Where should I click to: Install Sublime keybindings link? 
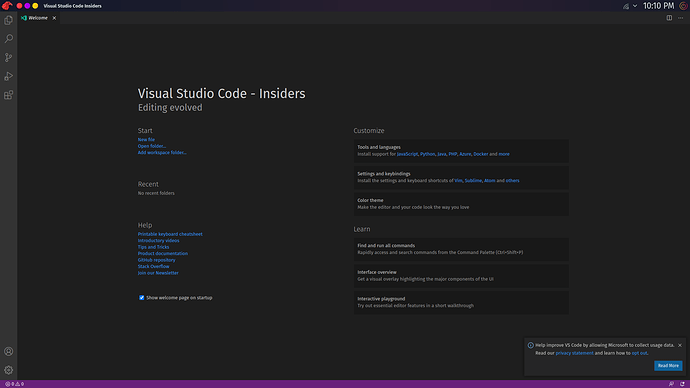coord(473,180)
